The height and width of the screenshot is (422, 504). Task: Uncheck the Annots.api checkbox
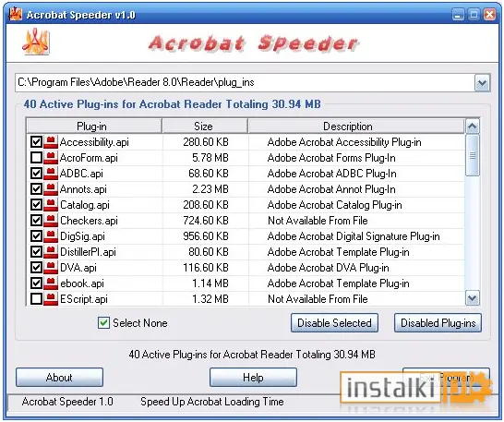tap(36, 189)
